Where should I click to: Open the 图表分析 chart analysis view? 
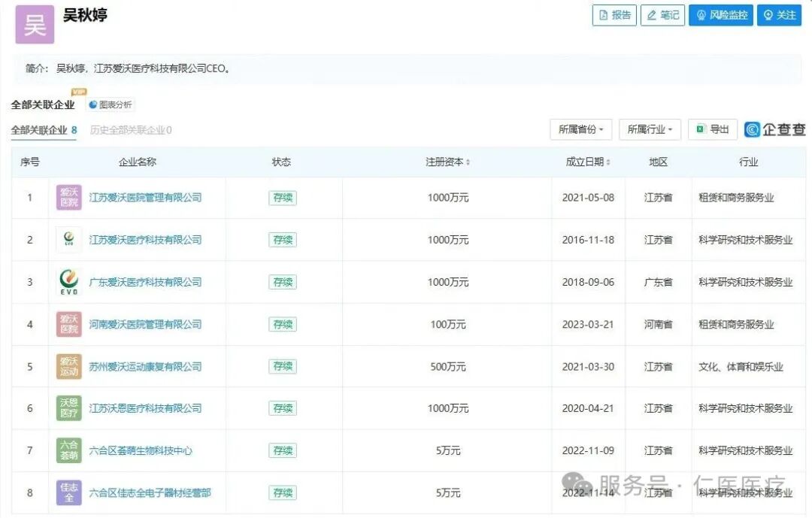click(110, 105)
